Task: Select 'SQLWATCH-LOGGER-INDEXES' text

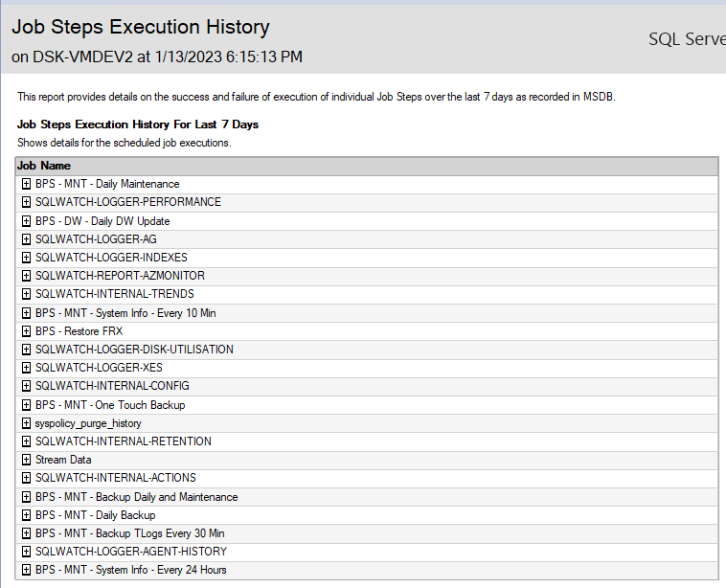Action: pyautogui.click(x=112, y=258)
